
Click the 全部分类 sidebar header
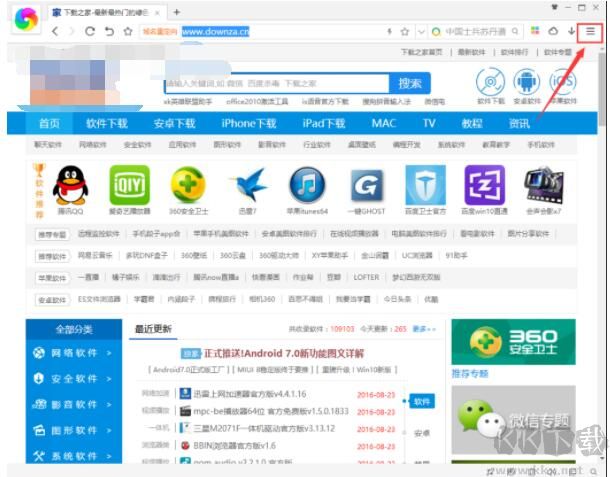coord(74,330)
